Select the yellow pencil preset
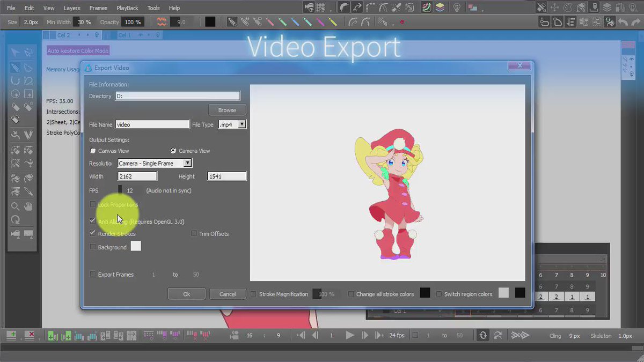This screenshot has width=644, height=362. [333, 22]
